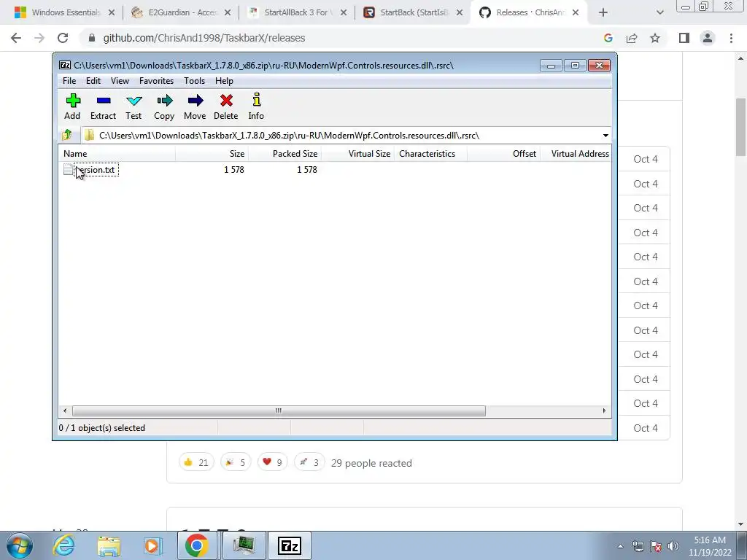Click the network tray icon
747x560 pixels.
(638, 546)
